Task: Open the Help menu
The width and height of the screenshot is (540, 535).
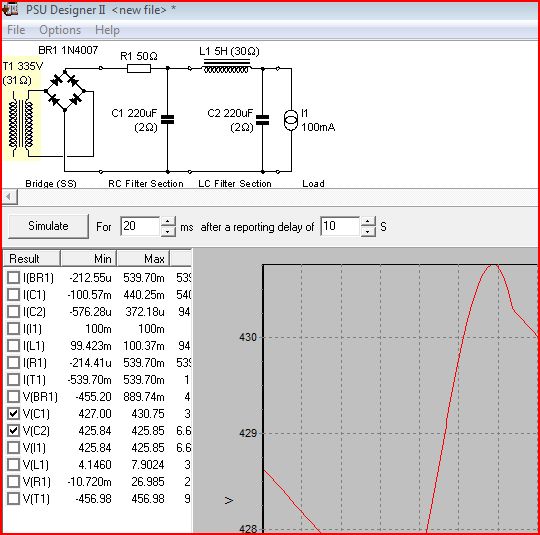Action: [107, 30]
